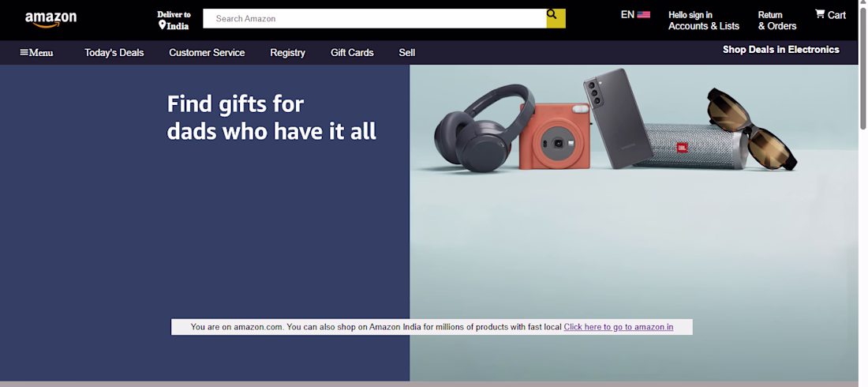868x387 pixels.
Task: Click the US flag language icon
Action: [x=643, y=15]
